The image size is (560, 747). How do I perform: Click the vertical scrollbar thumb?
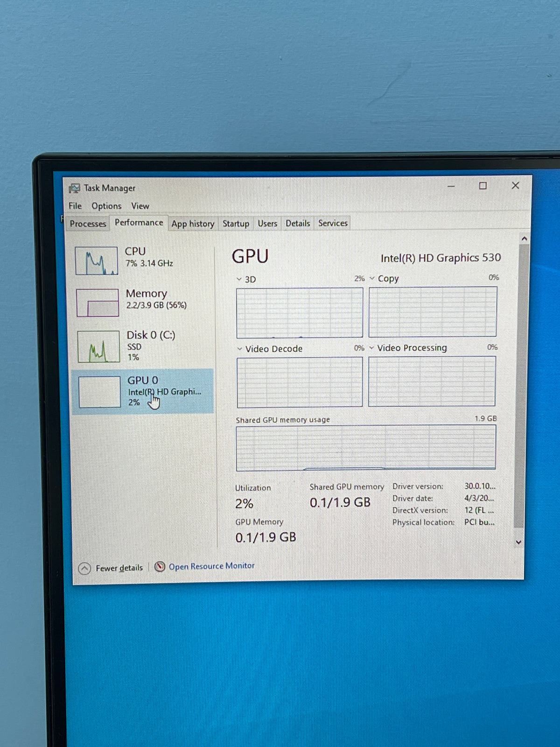tap(522, 386)
